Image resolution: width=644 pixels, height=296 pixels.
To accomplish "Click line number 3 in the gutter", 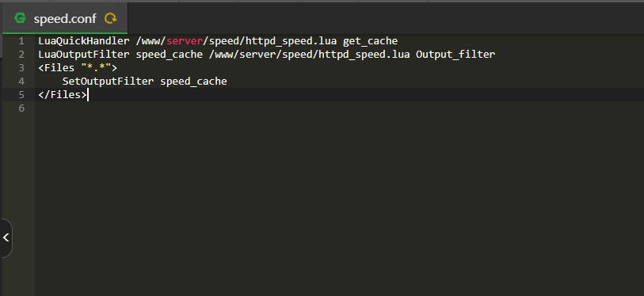I will [21, 68].
